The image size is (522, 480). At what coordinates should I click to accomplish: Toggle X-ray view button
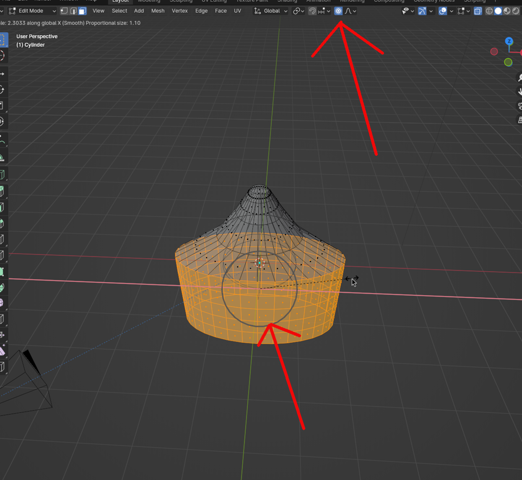pyautogui.click(x=478, y=11)
